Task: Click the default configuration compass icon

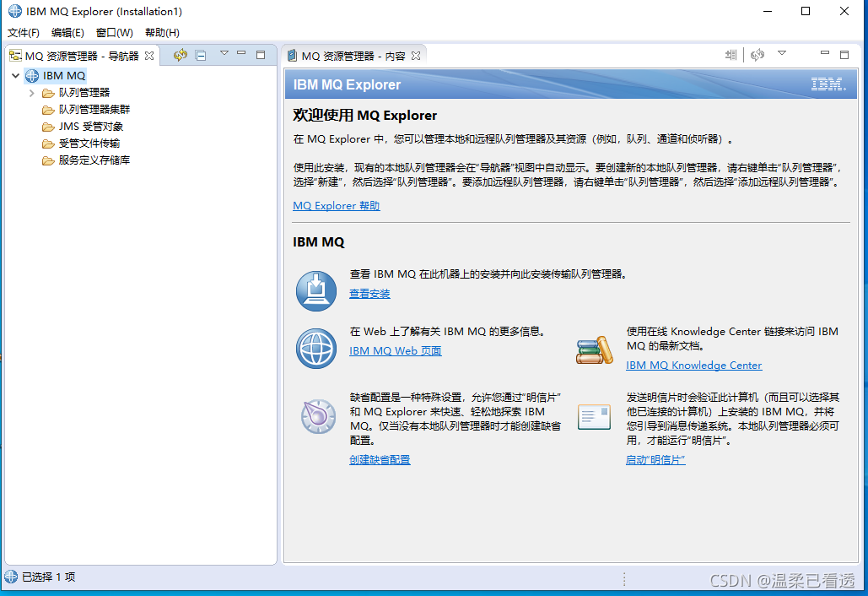Action: (318, 416)
